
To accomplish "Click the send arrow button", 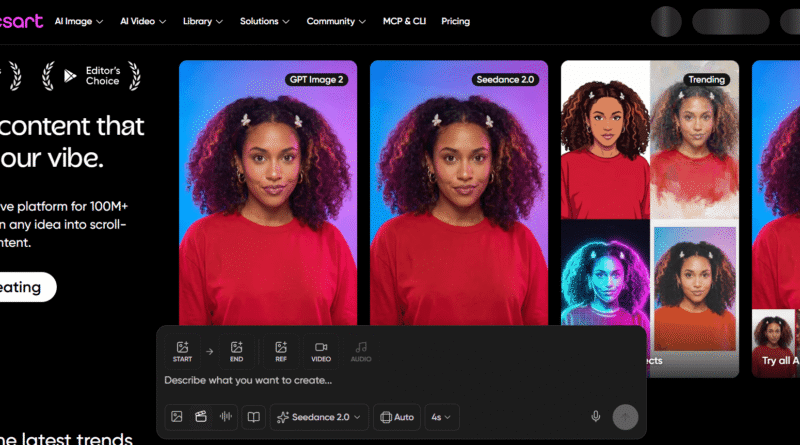I will pos(625,417).
